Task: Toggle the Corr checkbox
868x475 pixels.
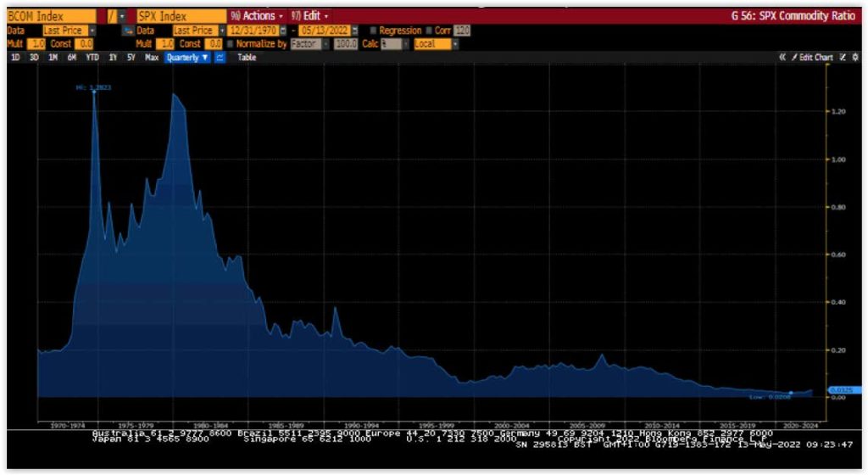Action: (x=427, y=31)
